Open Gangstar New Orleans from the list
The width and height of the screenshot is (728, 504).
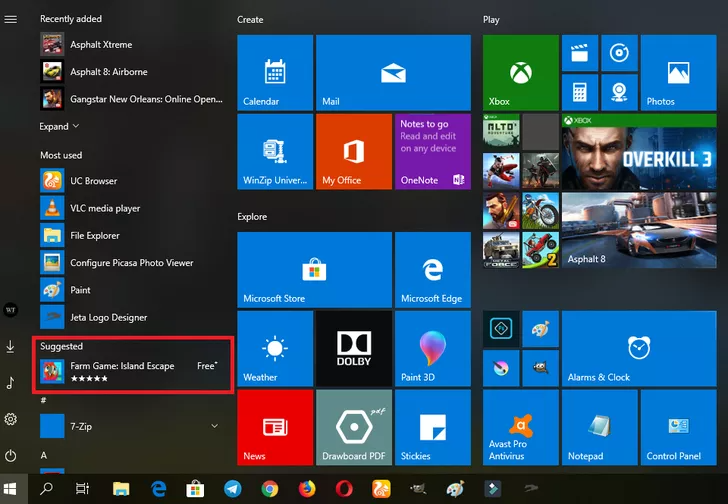click(x=132, y=99)
